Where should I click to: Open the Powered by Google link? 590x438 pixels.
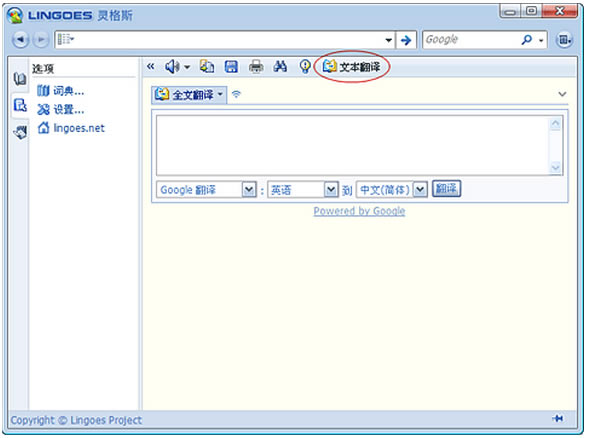(359, 211)
